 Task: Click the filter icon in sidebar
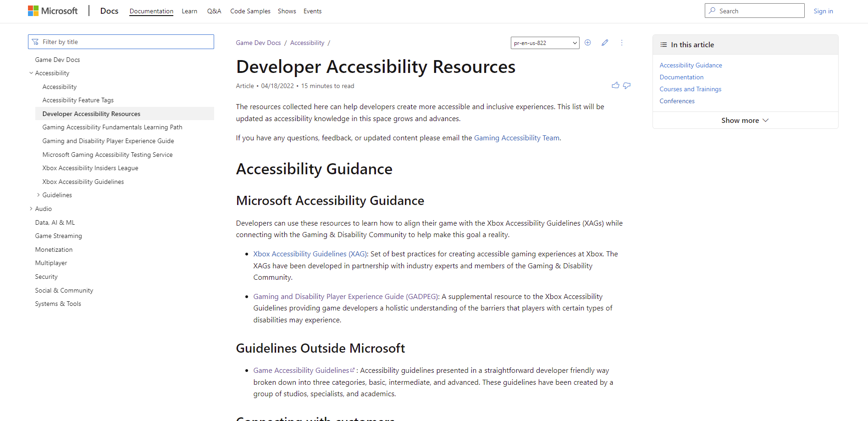click(35, 42)
